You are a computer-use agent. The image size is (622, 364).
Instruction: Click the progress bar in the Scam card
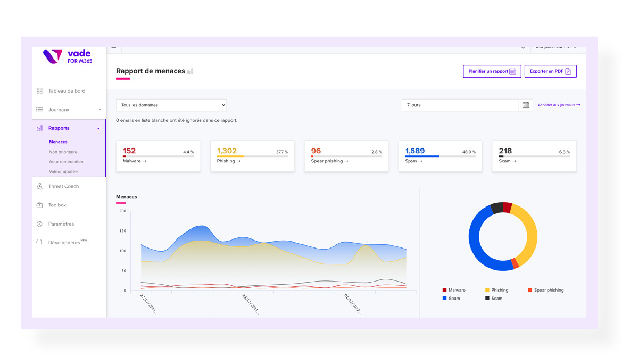pyautogui.click(x=534, y=156)
